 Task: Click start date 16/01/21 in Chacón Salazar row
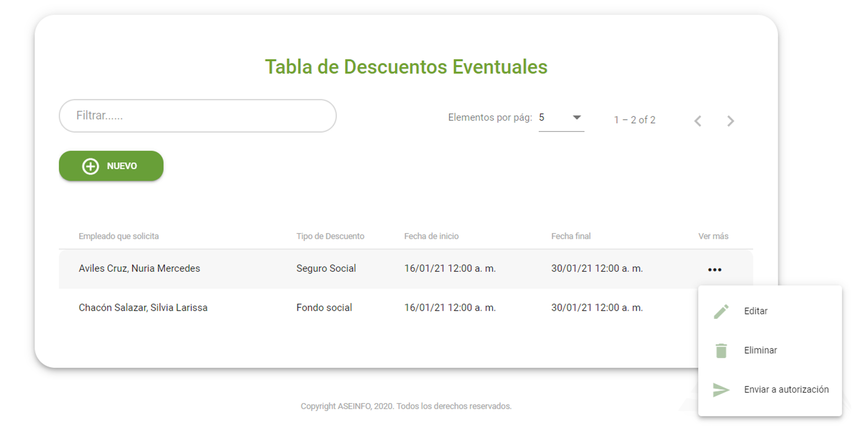[450, 308]
